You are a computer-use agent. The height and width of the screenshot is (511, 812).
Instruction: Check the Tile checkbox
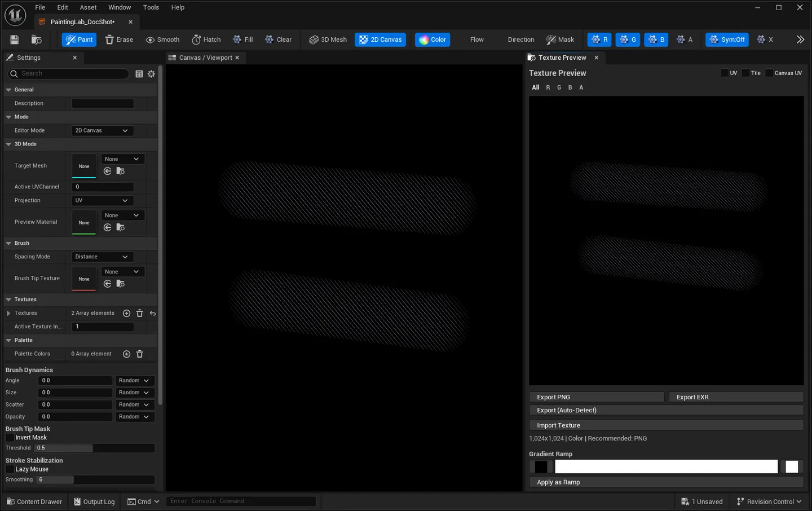click(745, 73)
